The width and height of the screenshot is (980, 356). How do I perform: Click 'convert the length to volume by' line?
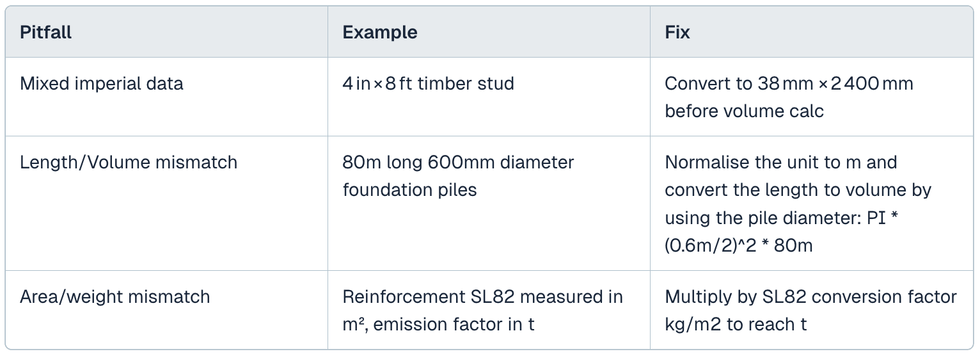(798, 190)
